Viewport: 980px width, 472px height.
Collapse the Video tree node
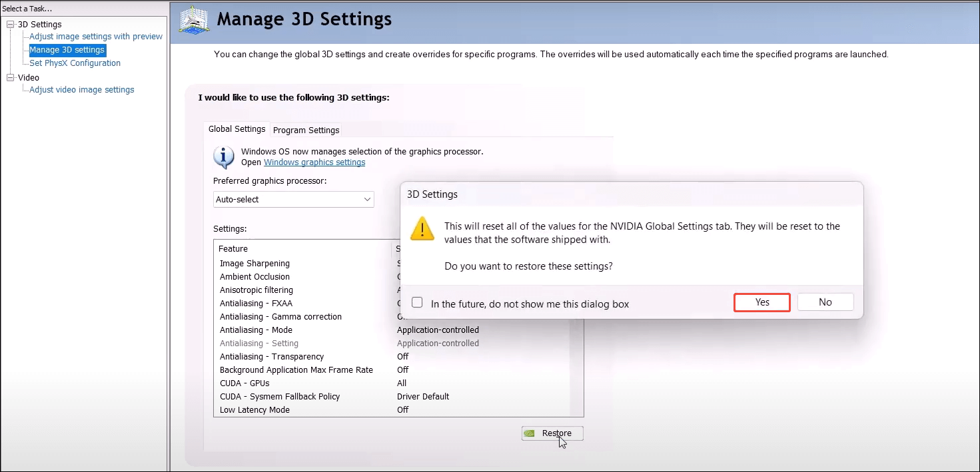[10, 78]
